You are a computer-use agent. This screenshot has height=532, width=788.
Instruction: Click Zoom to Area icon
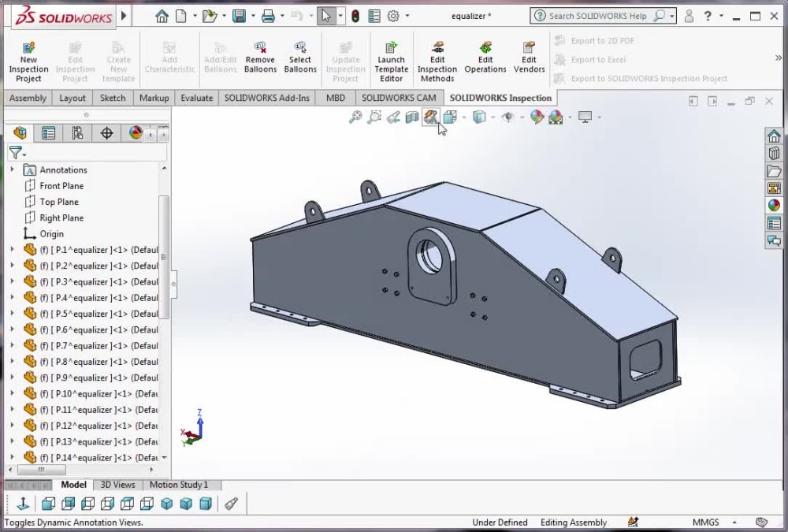pyautogui.click(x=374, y=117)
